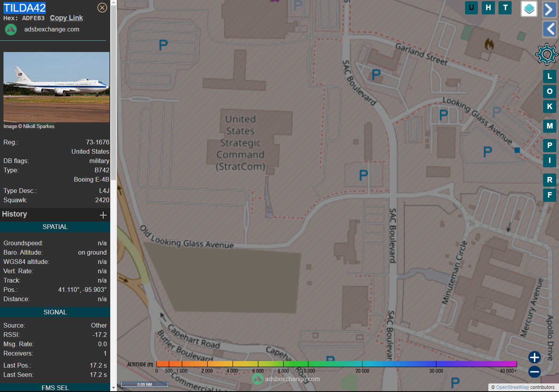Click the military DB flags value
This screenshot has width=559, height=392.
(99, 161)
